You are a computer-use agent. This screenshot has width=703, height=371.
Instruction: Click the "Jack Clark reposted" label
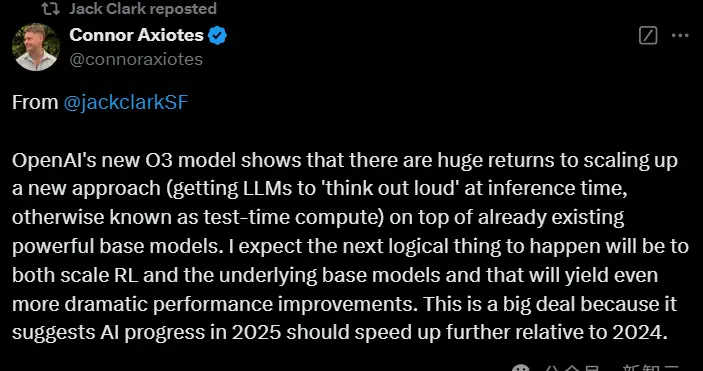143,9
